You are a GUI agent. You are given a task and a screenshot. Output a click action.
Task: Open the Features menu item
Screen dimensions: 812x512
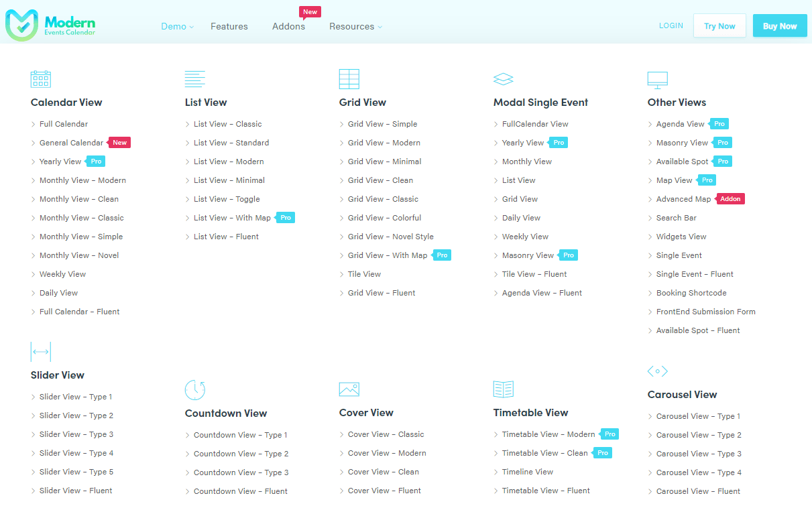(x=229, y=26)
